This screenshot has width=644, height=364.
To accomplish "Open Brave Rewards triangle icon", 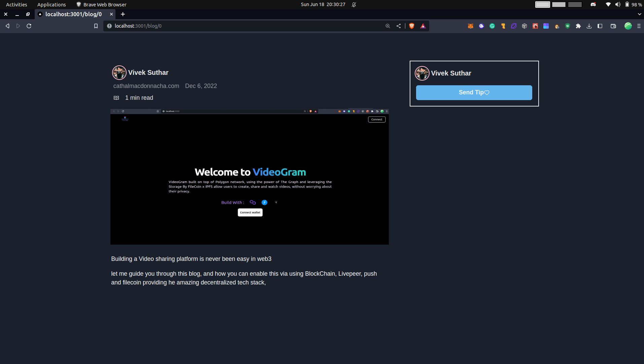I will [423, 26].
